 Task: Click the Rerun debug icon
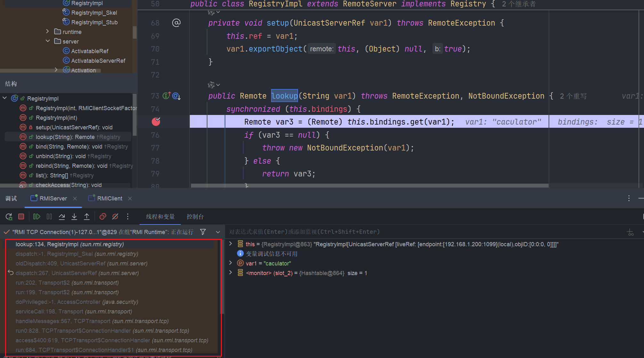coord(9,217)
